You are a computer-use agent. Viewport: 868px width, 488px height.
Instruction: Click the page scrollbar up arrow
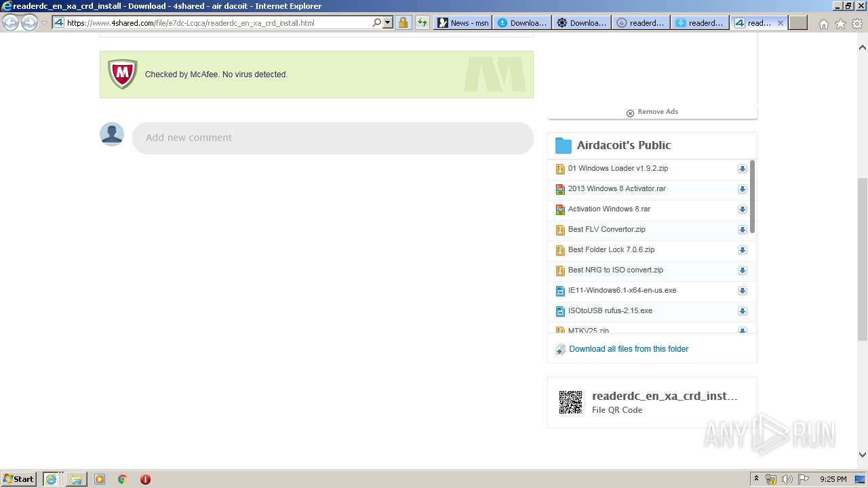coord(862,47)
